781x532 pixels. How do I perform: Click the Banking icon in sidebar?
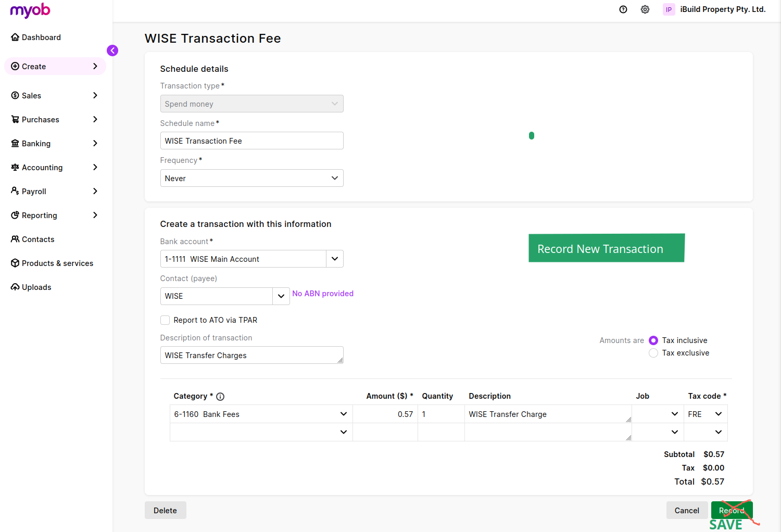pos(15,143)
